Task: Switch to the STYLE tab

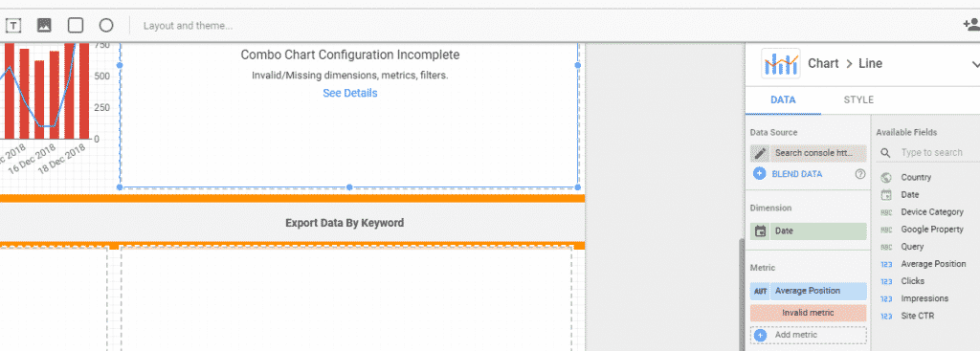Action: [x=858, y=99]
